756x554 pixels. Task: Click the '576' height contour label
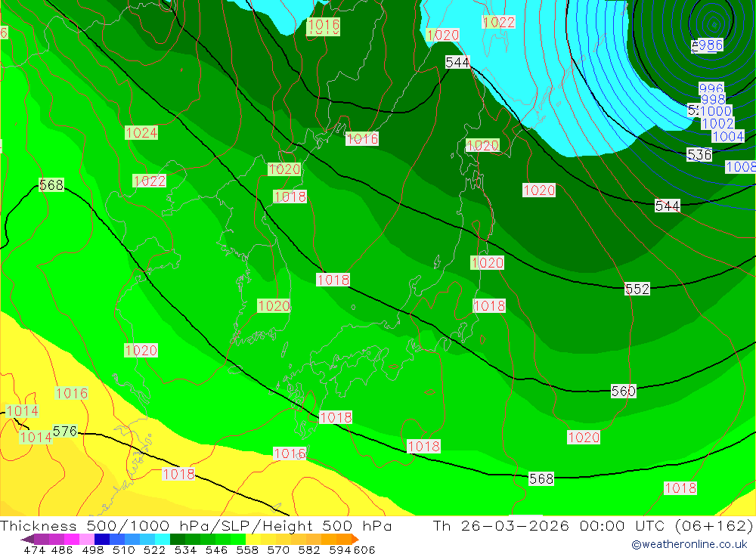click(64, 431)
